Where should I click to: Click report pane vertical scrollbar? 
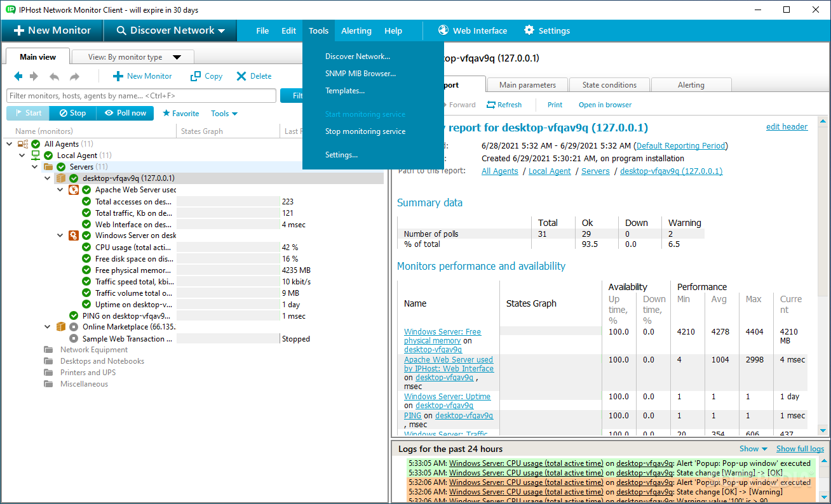click(823, 277)
